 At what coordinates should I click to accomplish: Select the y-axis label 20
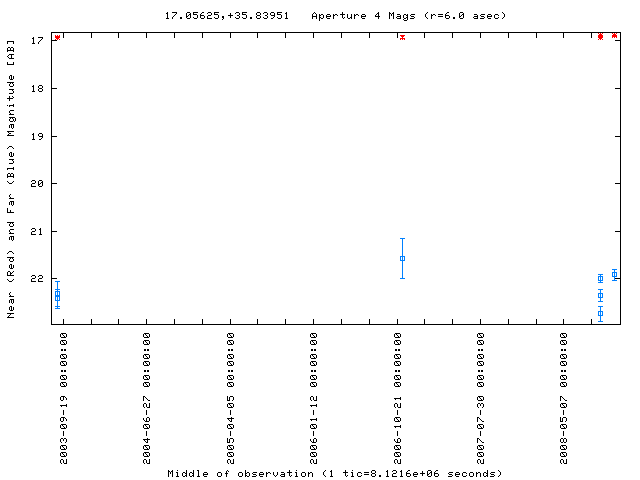pyautogui.click(x=37, y=184)
